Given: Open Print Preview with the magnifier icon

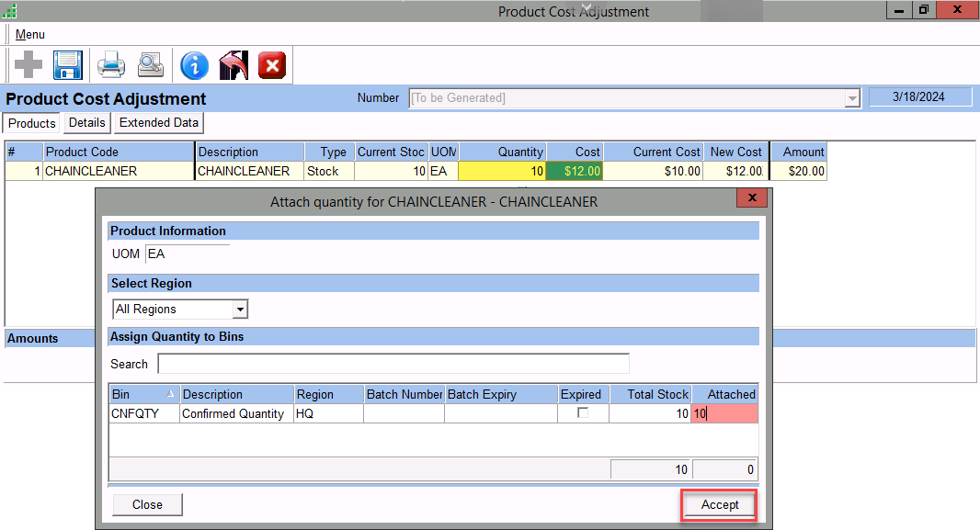Looking at the screenshot, I should coord(150,65).
